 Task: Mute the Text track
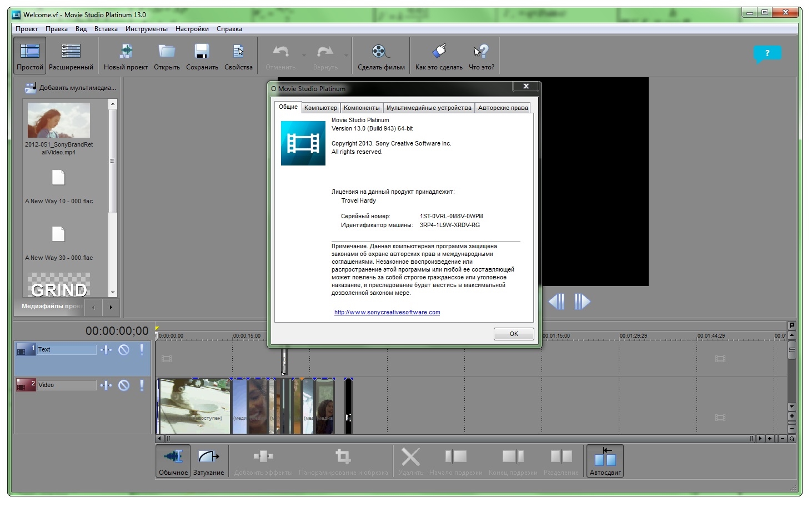pos(124,349)
